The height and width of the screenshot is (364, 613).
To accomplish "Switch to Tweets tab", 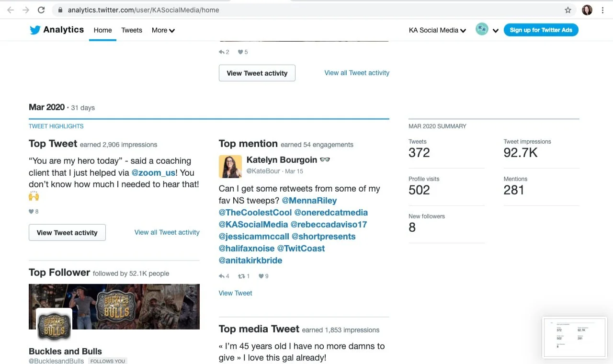I will 132,30.
